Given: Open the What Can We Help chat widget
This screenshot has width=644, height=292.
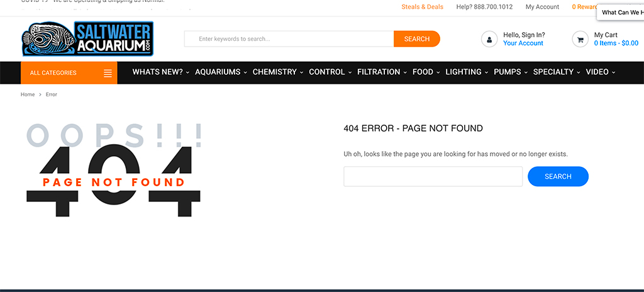Looking at the screenshot, I should [x=621, y=13].
